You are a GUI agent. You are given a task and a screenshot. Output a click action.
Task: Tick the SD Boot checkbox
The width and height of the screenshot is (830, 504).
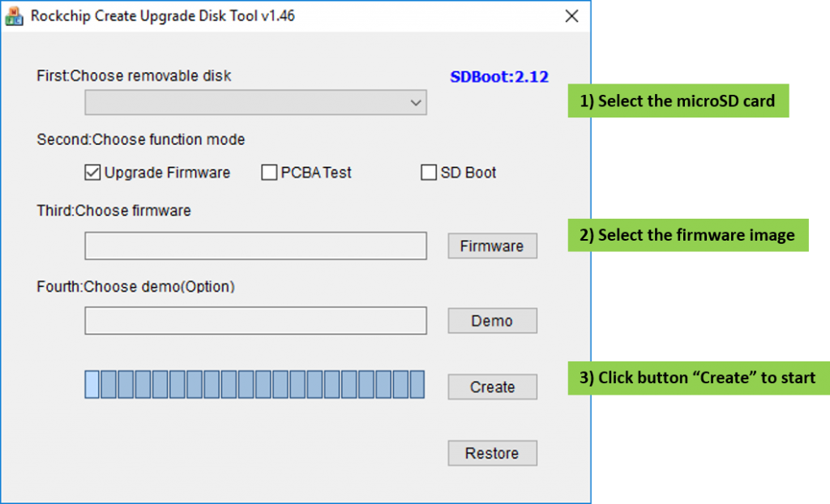point(429,173)
